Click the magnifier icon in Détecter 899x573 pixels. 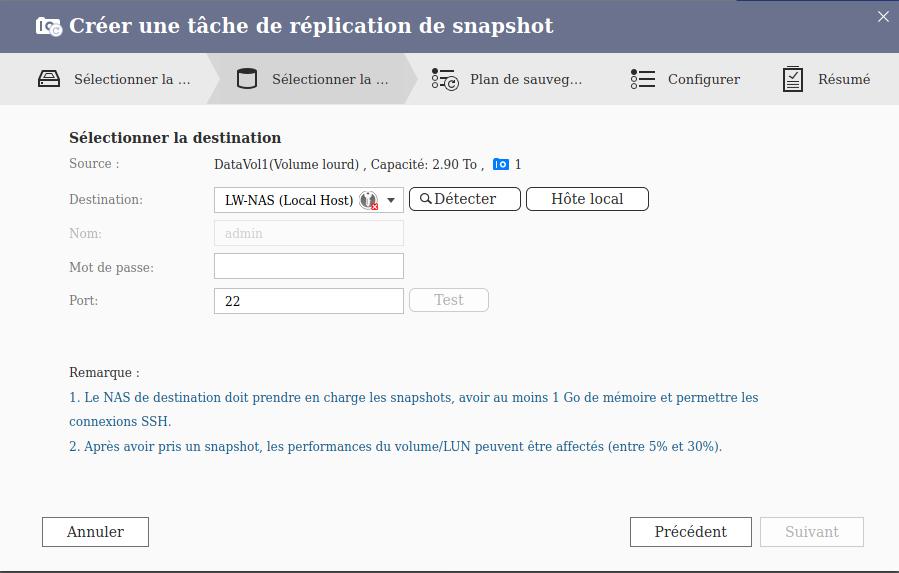425,199
